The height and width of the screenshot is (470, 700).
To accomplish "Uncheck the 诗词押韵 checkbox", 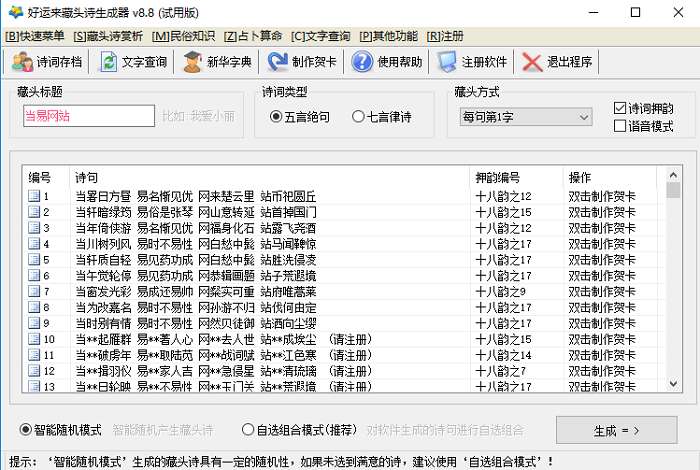I will coord(620,108).
